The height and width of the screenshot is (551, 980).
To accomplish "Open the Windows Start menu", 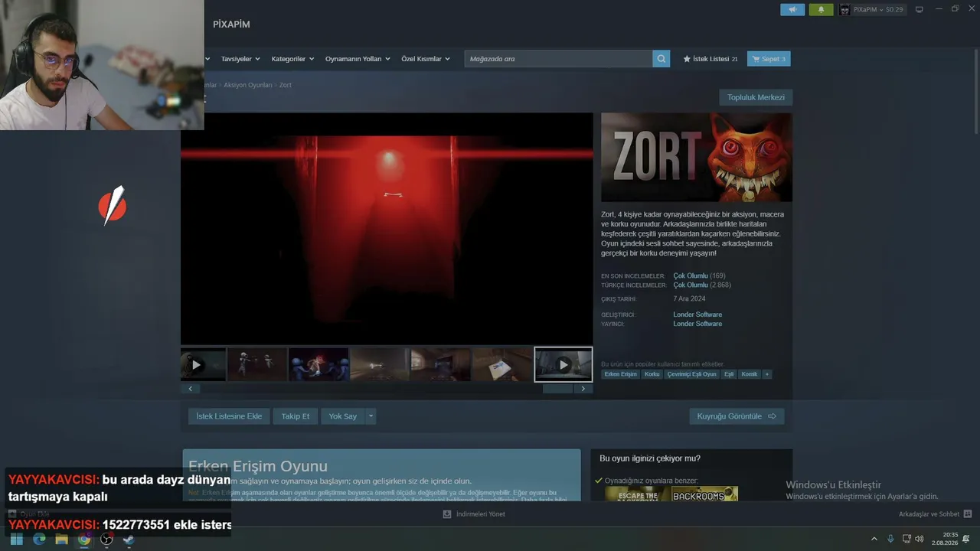I will click(16, 539).
